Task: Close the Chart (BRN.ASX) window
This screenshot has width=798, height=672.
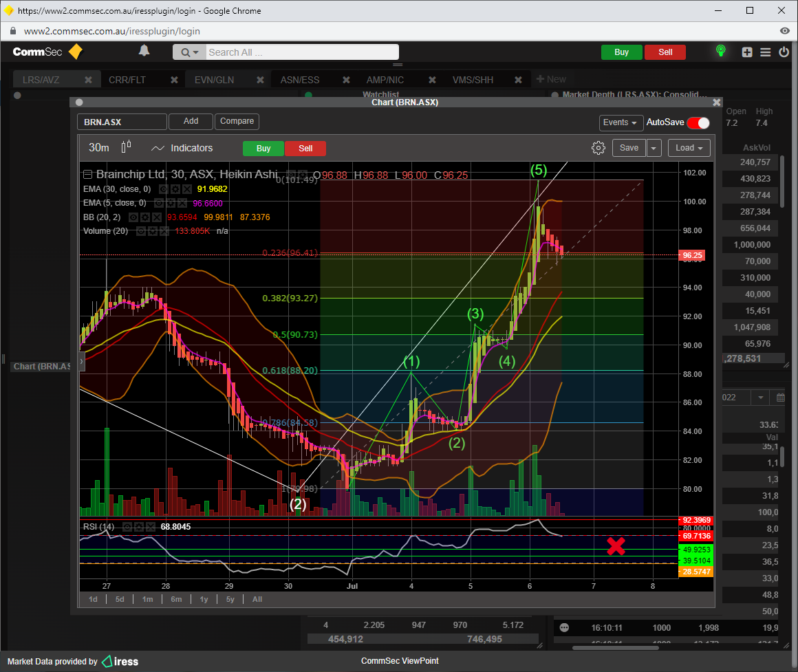Action: point(717,102)
